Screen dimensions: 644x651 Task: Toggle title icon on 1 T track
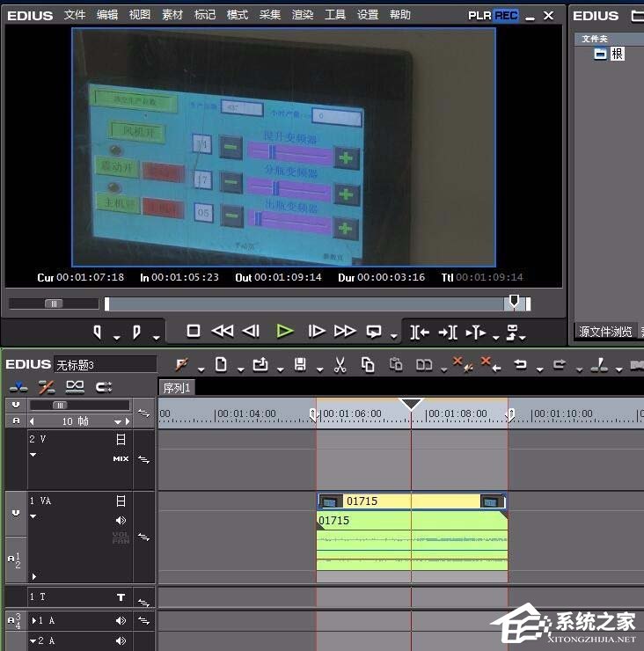(x=121, y=597)
